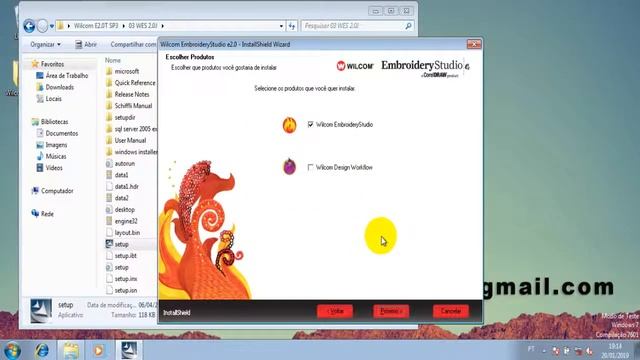Select the setup.isn file

click(x=126, y=290)
